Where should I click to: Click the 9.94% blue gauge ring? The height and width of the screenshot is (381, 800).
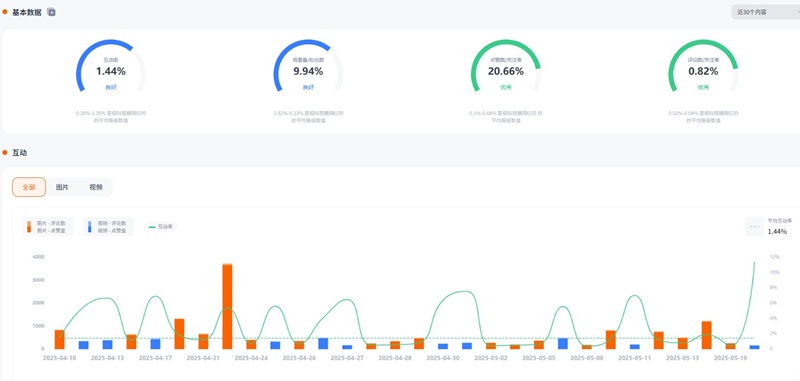308,66
